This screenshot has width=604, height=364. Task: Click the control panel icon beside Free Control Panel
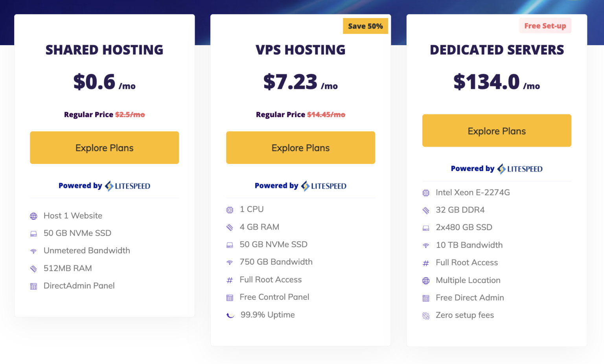(x=230, y=297)
